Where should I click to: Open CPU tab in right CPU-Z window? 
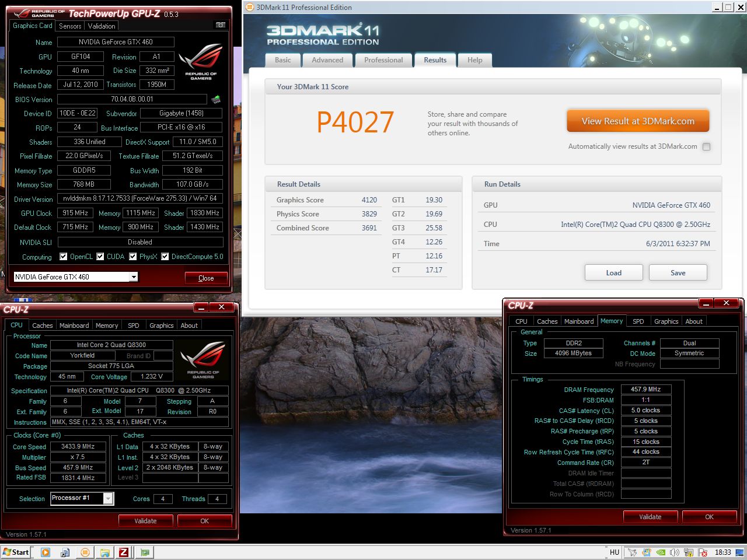coord(522,321)
